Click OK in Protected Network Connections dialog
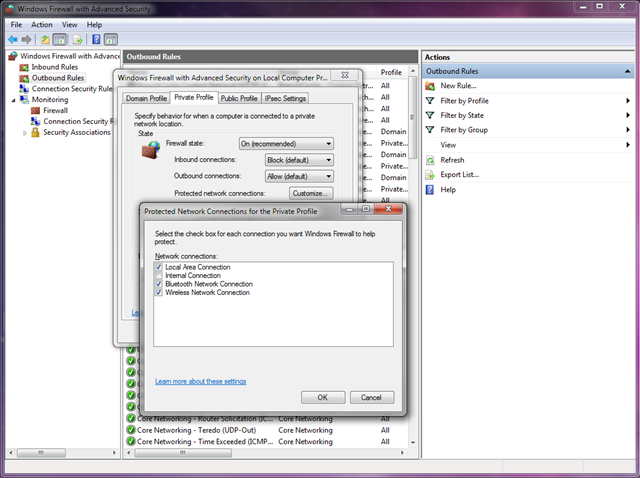640x478 pixels. [323, 397]
